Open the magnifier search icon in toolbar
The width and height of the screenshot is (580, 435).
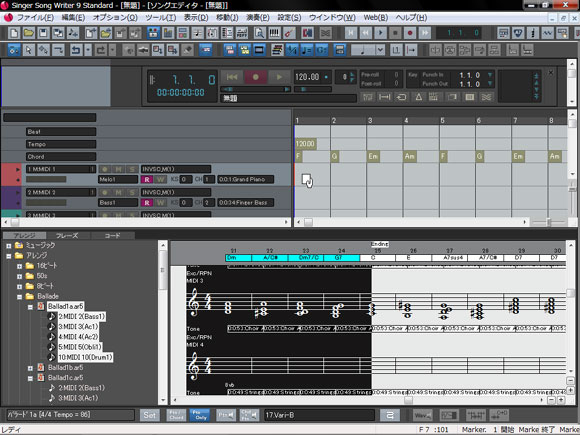260,33
